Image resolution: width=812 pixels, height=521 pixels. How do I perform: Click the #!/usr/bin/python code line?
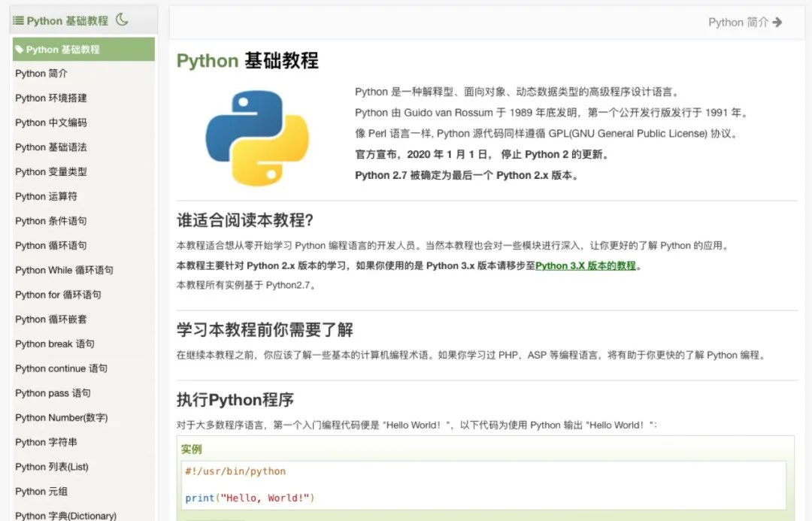pos(235,471)
